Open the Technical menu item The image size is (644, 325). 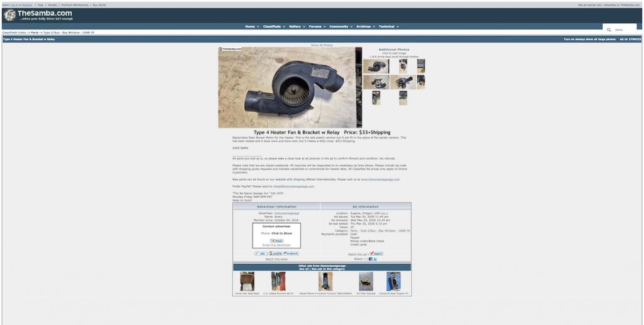click(x=386, y=27)
